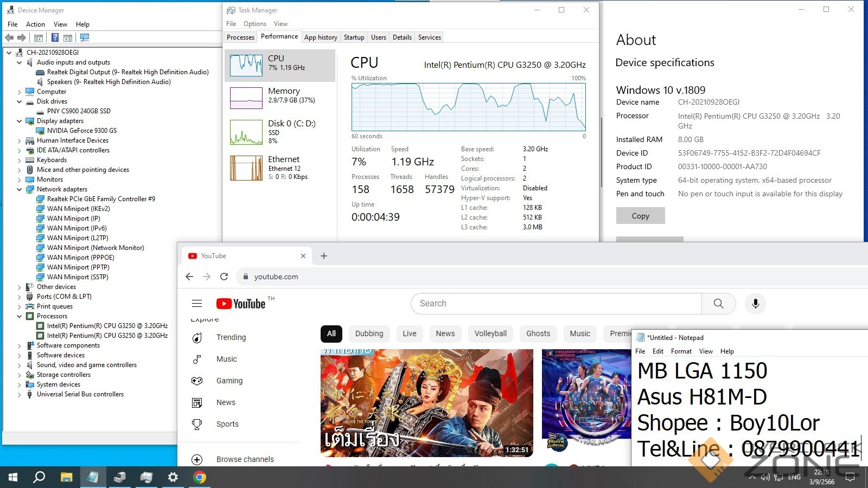The height and width of the screenshot is (488, 868).
Task: Click the YouTube voice search microphone icon
Action: (755, 304)
